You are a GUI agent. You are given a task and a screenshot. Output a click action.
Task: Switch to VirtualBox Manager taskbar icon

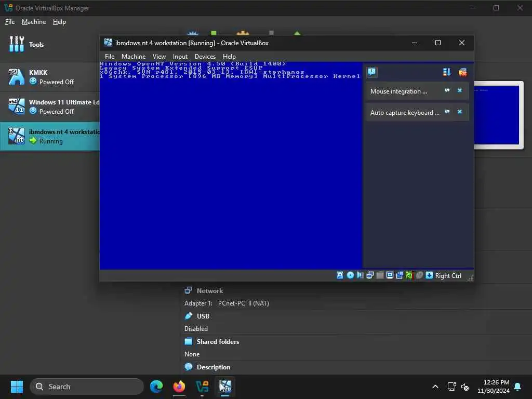pyautogui.click(x=202, y=387)
